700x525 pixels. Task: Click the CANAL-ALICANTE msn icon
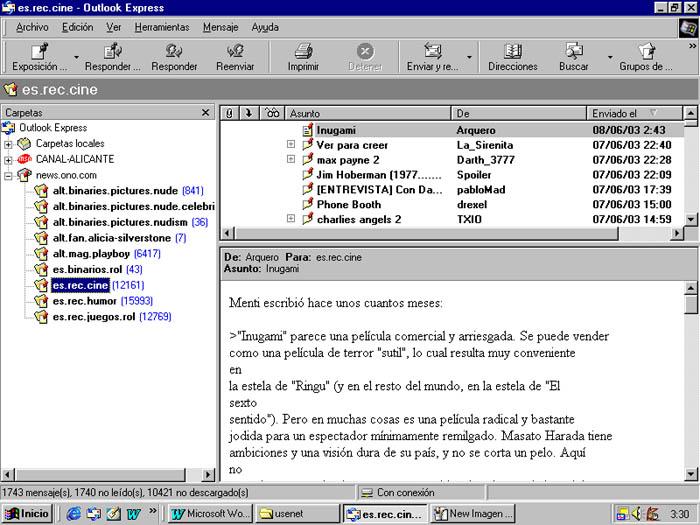[x=25, y=159]
